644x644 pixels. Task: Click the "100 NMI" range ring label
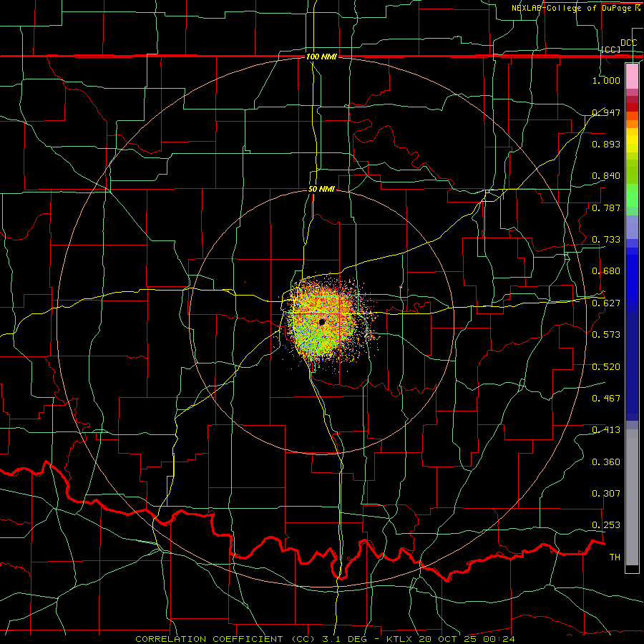tap(321, 57)
